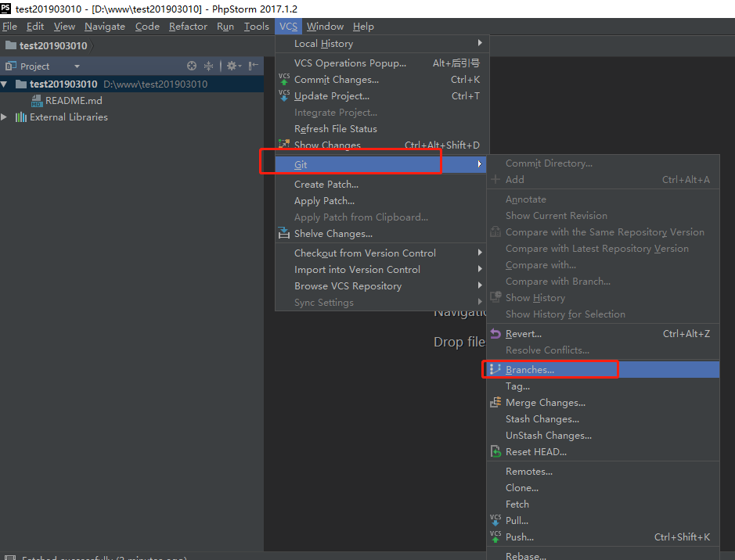Image resolution: width=735 pixels, height=560 pixels.
Task: Click the Update Project blue arrow icon
Action: point(284,95)
